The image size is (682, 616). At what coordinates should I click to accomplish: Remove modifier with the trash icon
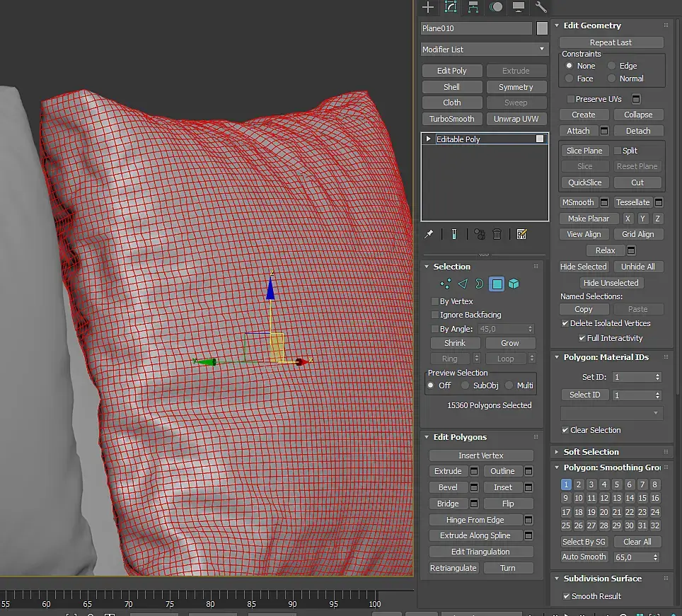click(x=497, y=234)
